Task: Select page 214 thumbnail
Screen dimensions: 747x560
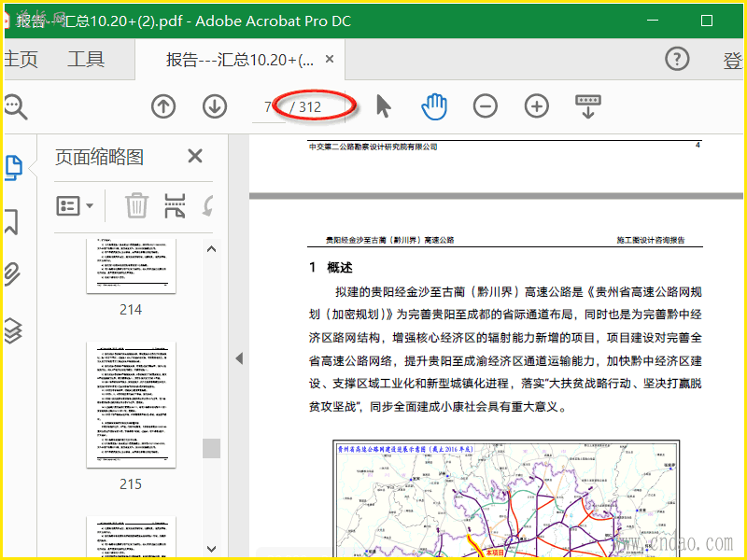Action: click(131, 266)
